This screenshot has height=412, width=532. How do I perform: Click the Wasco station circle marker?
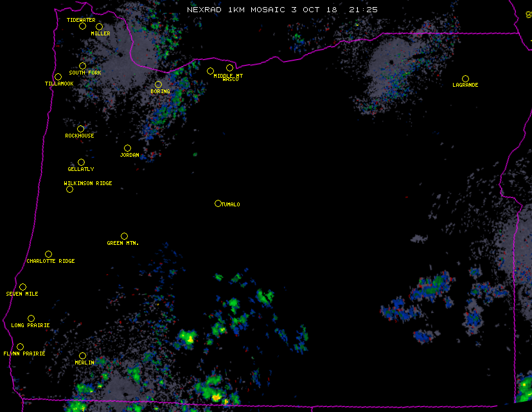pyautogui.click(x=229, y=67)
